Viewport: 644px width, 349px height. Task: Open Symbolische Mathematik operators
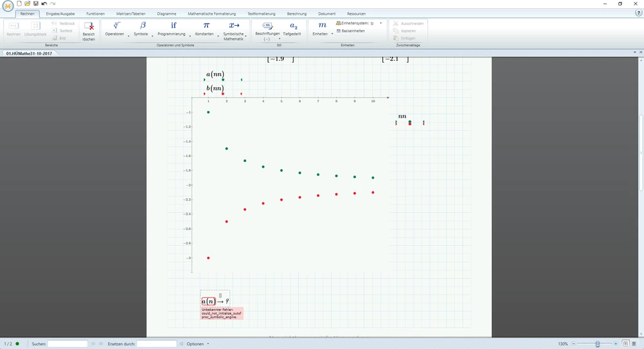[x=233, y=31]
